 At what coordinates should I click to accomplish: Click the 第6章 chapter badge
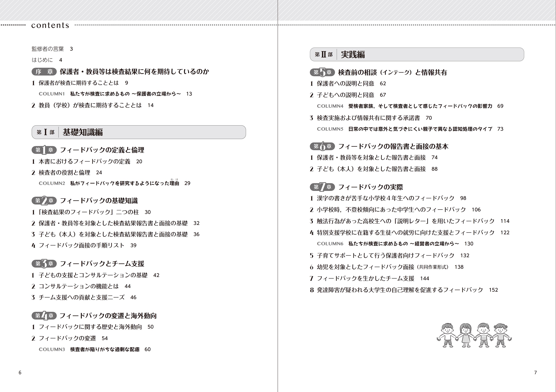coord(322,147)
